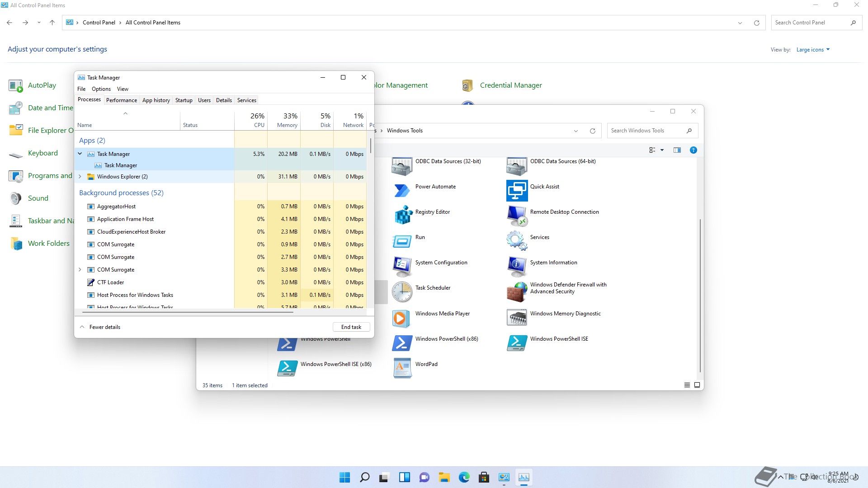Switch Windows Tools to large thumbnails view
The image size is (868, 488).
click(697, 385)
